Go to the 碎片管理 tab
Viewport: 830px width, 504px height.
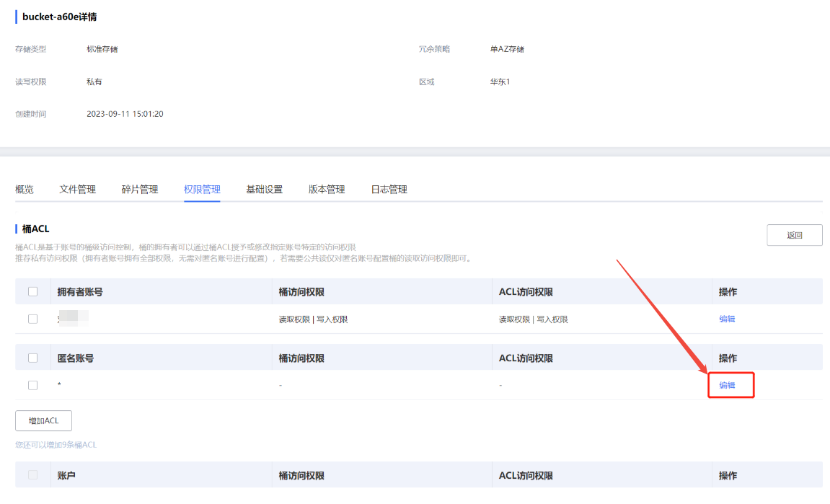pyautogui.click(x=140, y=190)
